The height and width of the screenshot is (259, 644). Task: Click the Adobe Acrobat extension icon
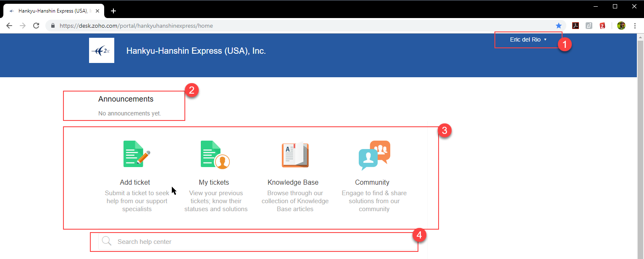(576, 26)
